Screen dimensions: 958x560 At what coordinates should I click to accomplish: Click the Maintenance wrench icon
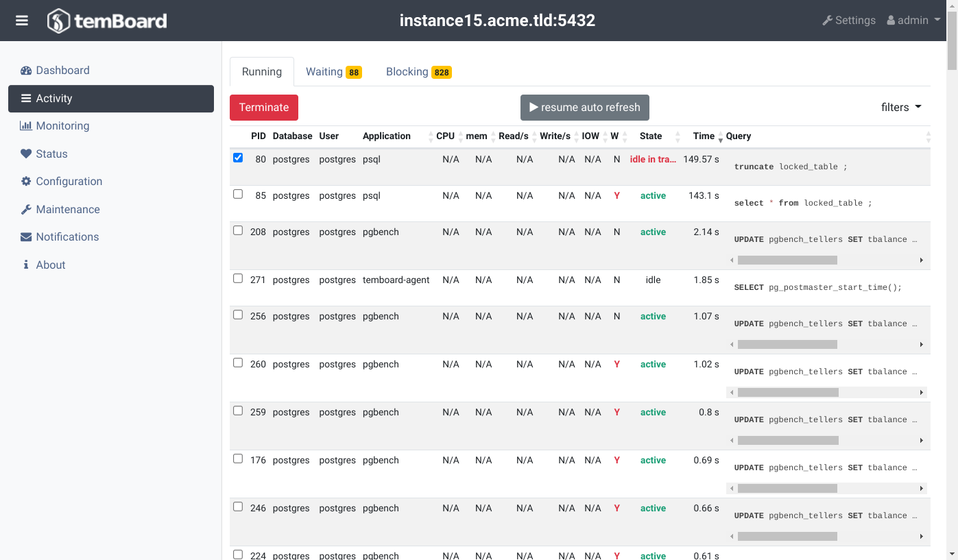tap(26, 209)
